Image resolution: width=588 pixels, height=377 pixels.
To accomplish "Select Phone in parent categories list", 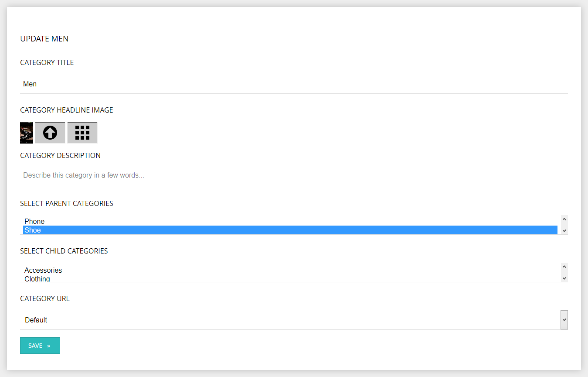I will point(290,221).
